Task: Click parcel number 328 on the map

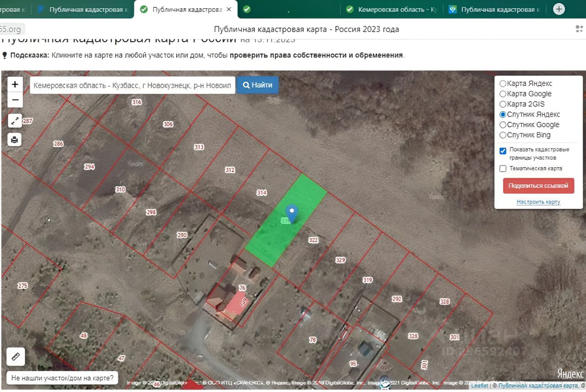Action: point(445,301)
